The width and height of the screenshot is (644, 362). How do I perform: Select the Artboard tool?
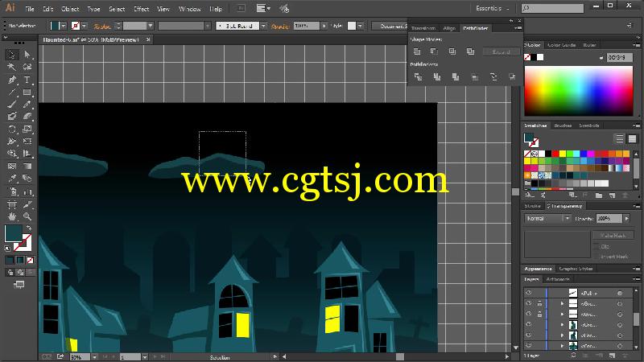coord(12,204)
